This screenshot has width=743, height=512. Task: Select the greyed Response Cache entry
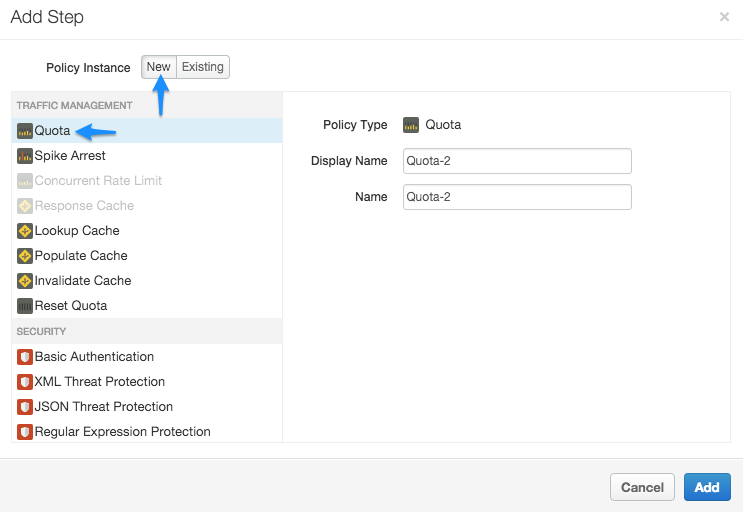(x=84, y=206)
